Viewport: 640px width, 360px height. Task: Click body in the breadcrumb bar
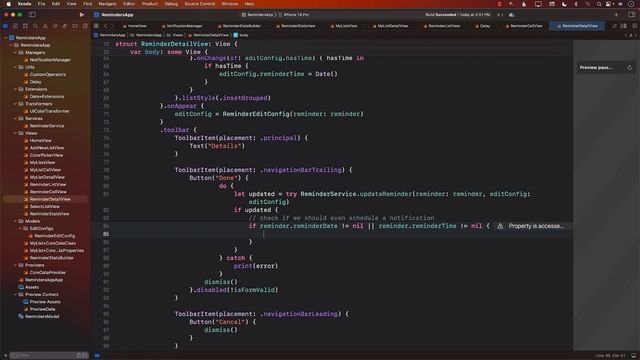(242, 35)
